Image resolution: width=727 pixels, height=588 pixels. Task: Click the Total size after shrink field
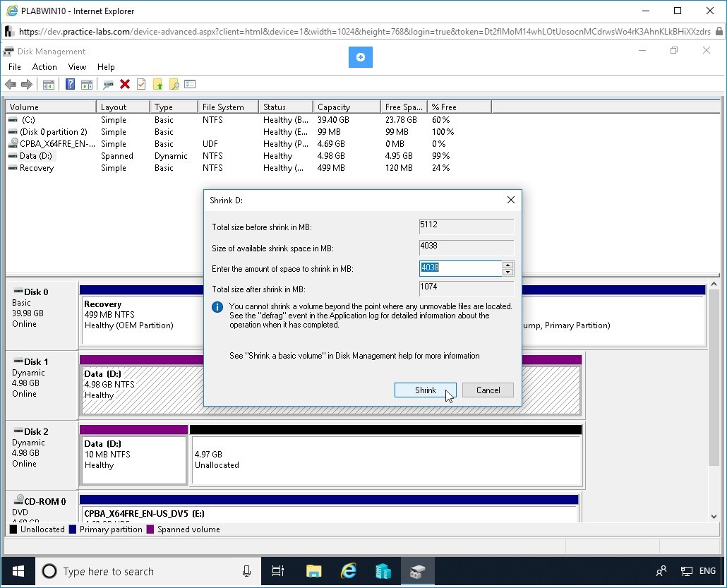pyautogui.click(x=466, y=289)
